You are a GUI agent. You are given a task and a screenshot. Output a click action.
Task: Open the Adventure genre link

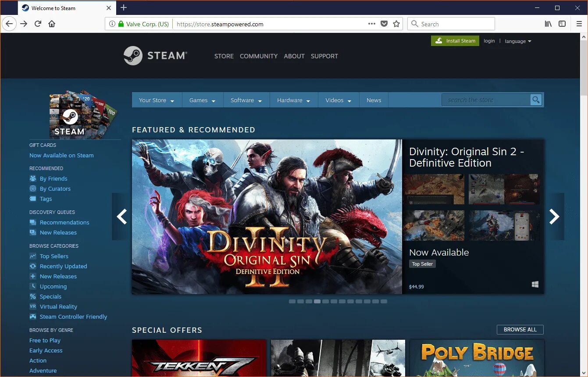(43, 370)
